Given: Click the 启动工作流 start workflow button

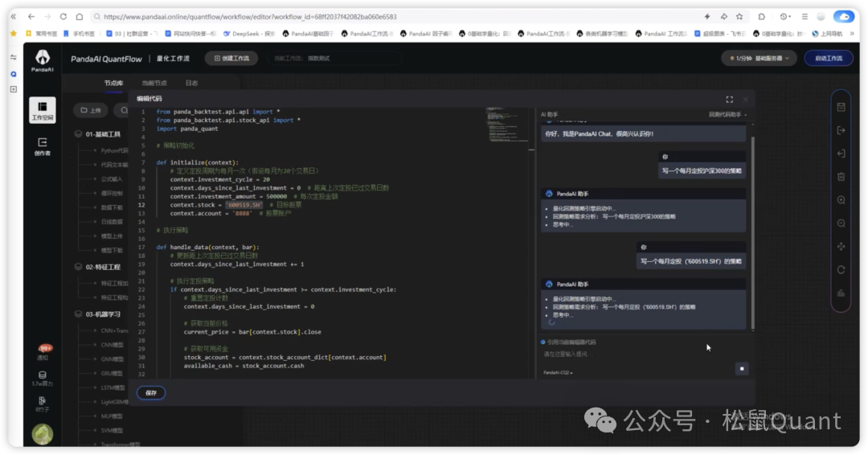Looking at the screenshot, I should coord(828,58).
